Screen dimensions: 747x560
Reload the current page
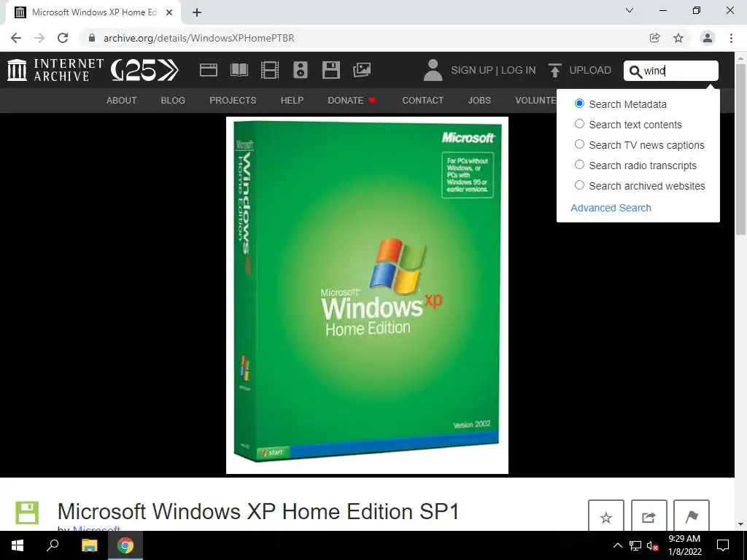click(63, 38)
